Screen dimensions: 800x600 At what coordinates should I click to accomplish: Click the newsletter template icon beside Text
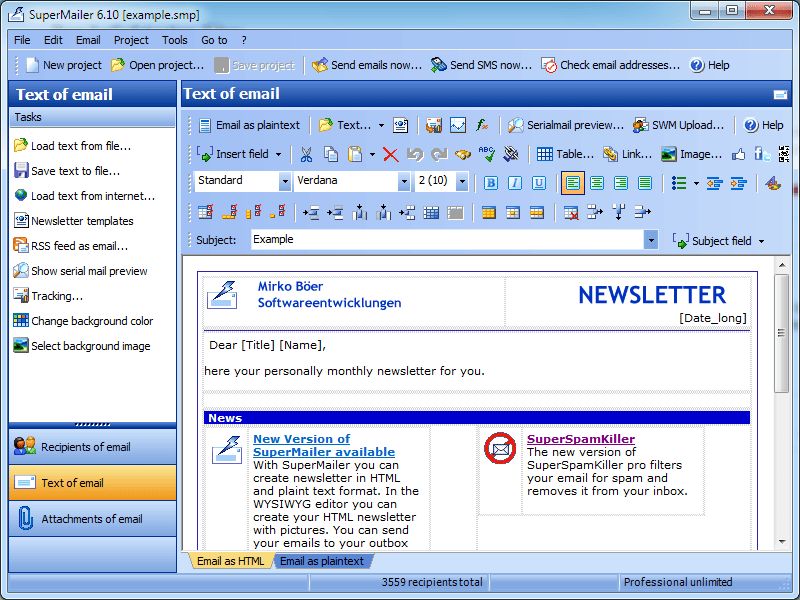[x=401, y=125]
